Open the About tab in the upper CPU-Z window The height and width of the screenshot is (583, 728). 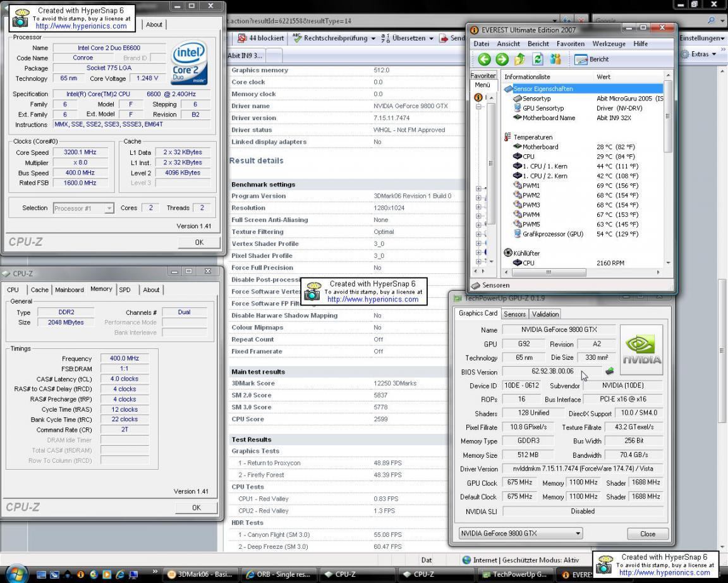click(154, 25)
